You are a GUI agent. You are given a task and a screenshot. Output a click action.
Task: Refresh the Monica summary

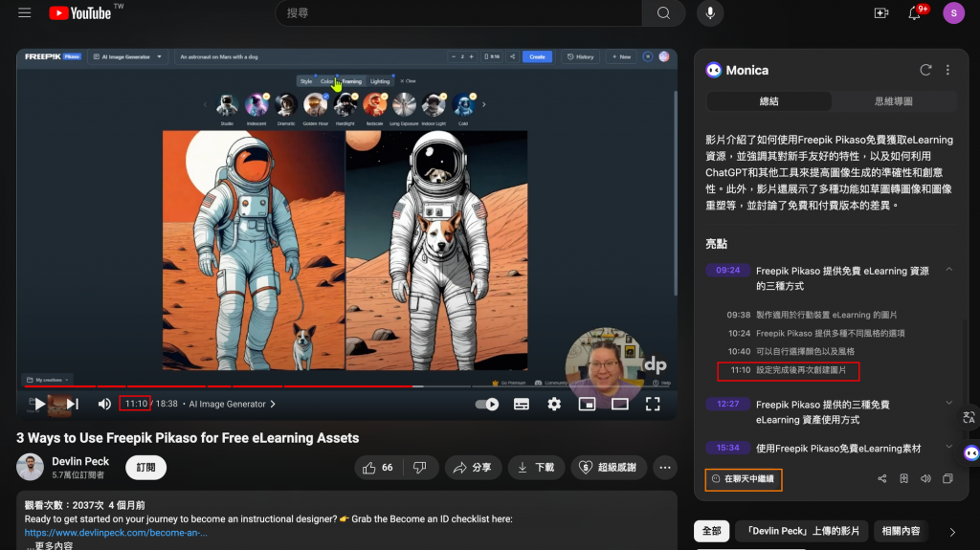(925, 70)
